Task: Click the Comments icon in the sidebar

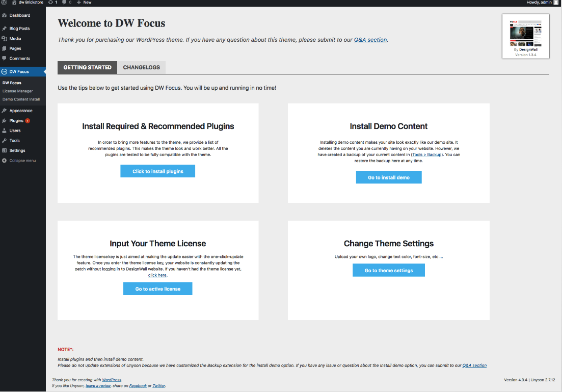Action: pyautogui.click(x=4, y=58)
